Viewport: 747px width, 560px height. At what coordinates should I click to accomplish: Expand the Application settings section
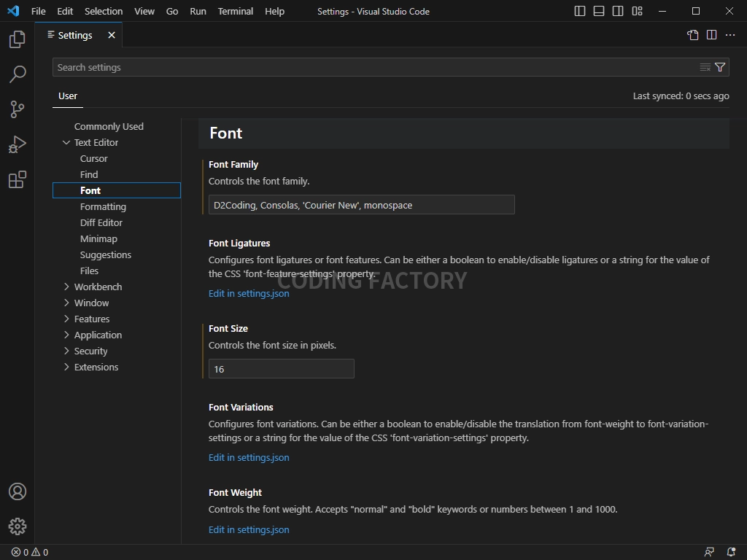pos(66,335)
